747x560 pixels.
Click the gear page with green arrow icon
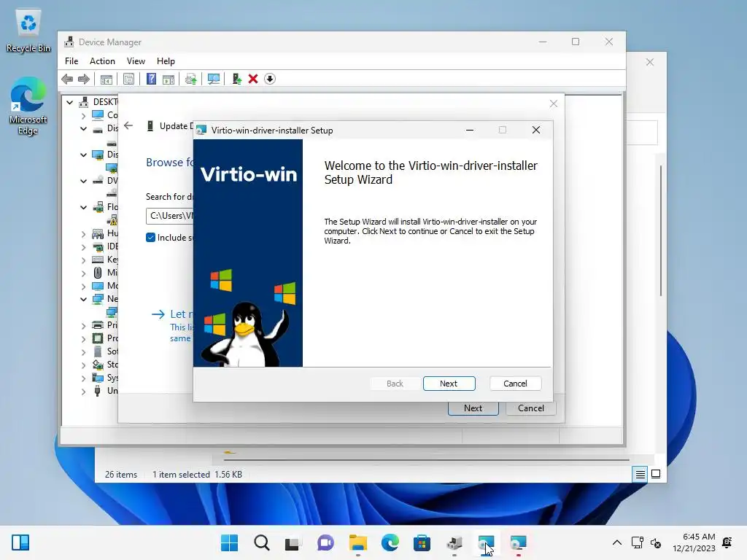[x=190, y=79]
